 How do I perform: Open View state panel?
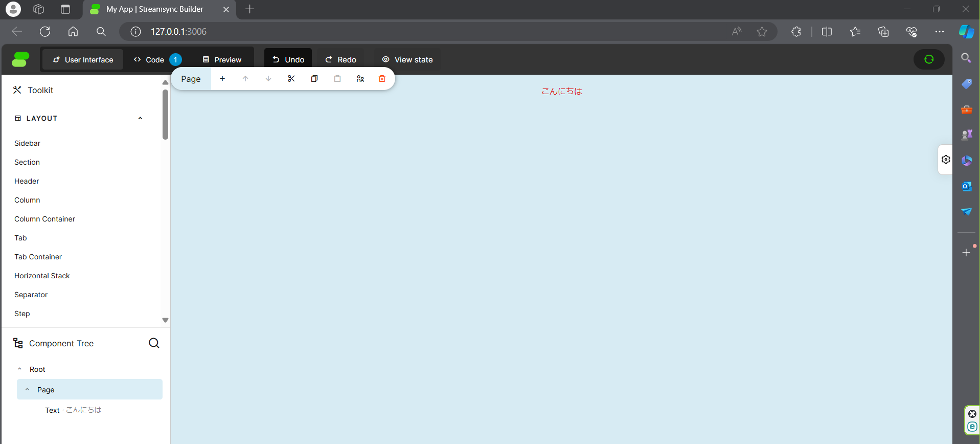[x=407, y=60]
